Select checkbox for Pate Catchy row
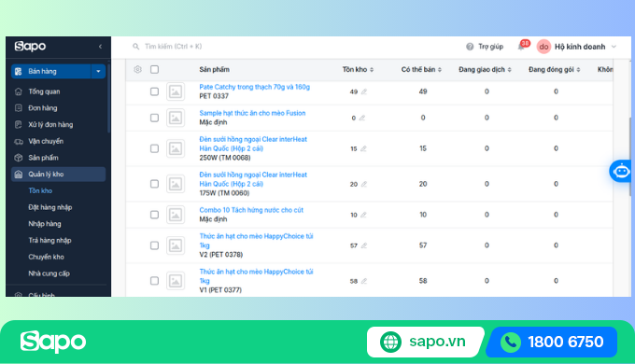 tap(154, 91)
